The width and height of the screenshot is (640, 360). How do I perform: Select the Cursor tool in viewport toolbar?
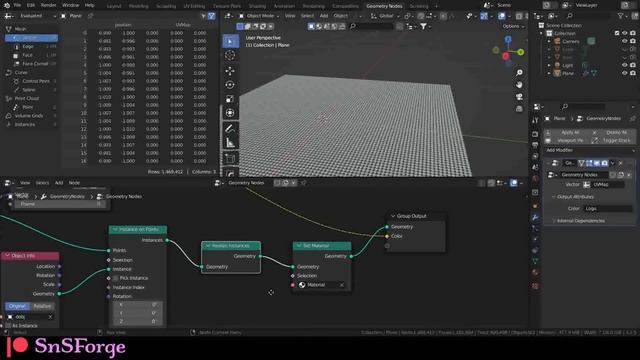point(230,55)
